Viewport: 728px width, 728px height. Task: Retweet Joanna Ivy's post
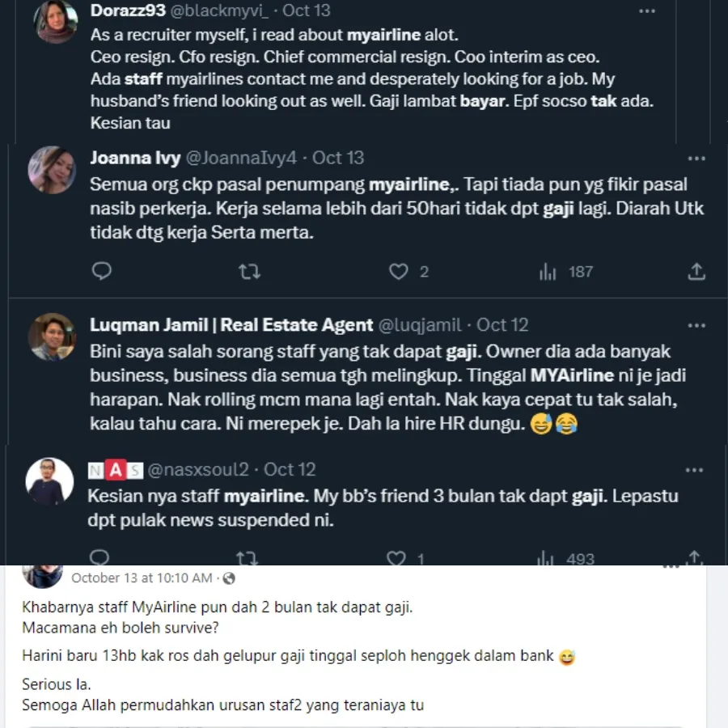249,272
